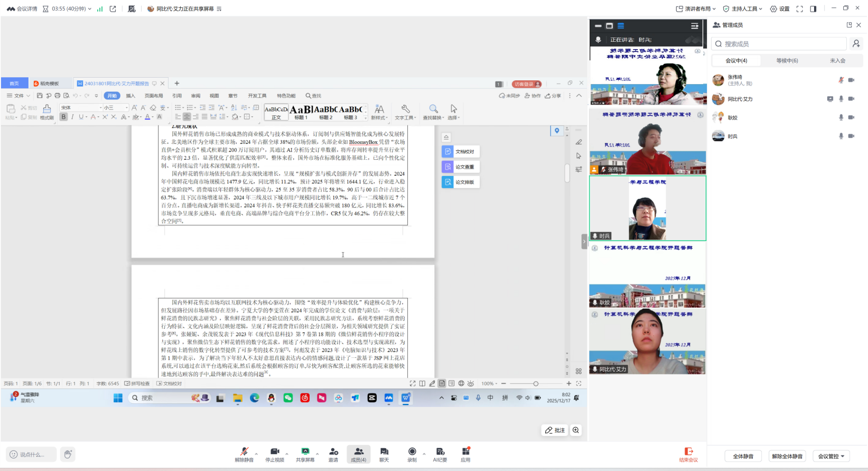The image size is (868, 471).
Task: Toggle microphone for member 耿姣
Action: tap(841, 117)
